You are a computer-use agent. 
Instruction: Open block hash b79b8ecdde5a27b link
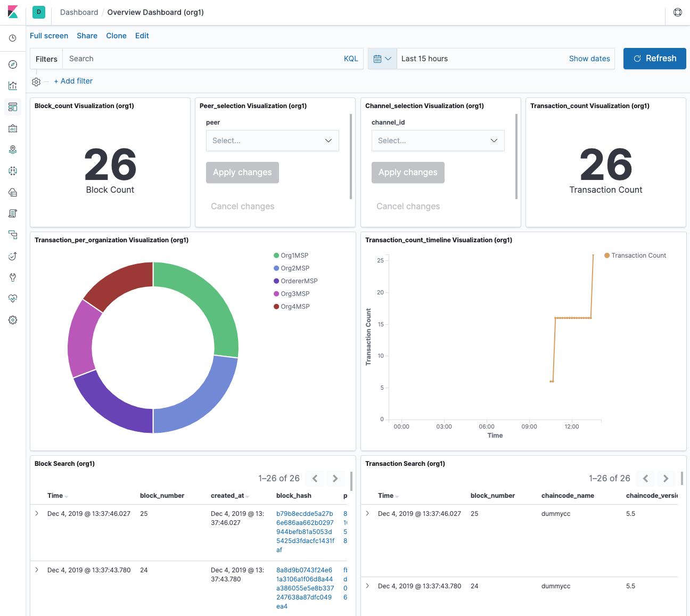pyautogui.click(x=305, y=532)
